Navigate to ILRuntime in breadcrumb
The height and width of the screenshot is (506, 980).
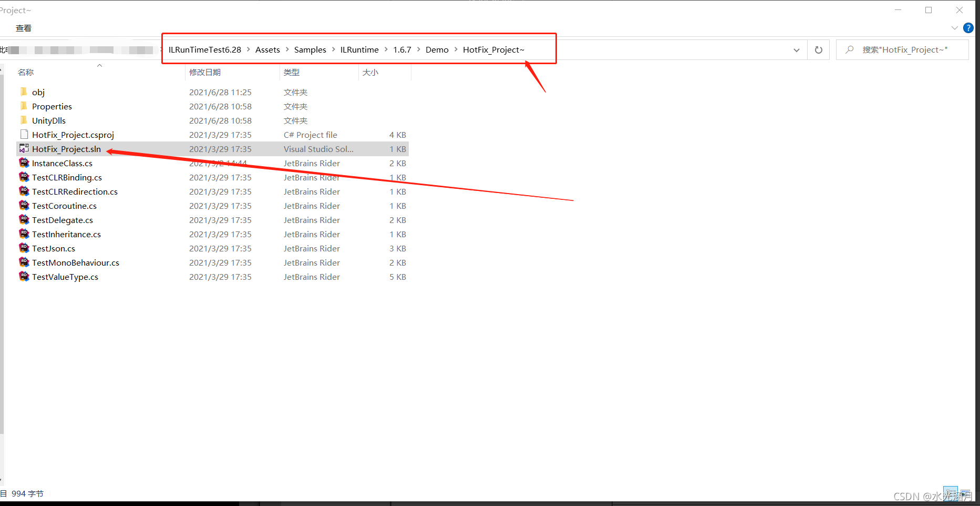tap(359, 49)
